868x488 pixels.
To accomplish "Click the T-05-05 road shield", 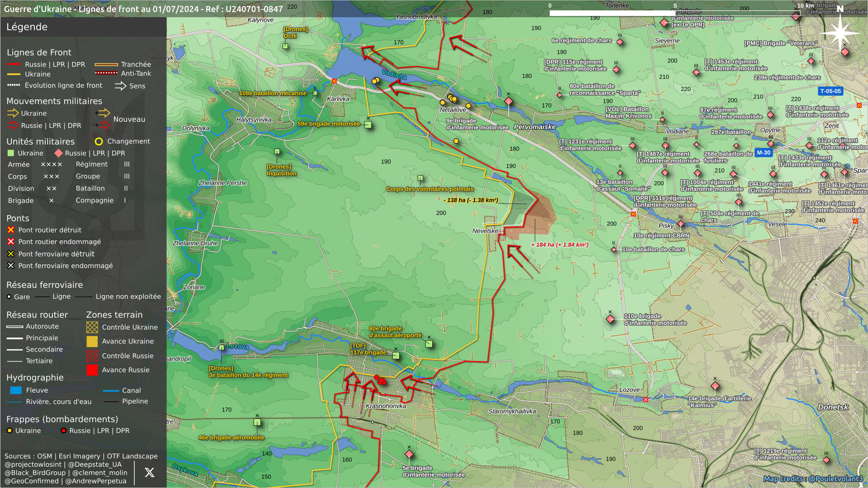I will [830, 91].
